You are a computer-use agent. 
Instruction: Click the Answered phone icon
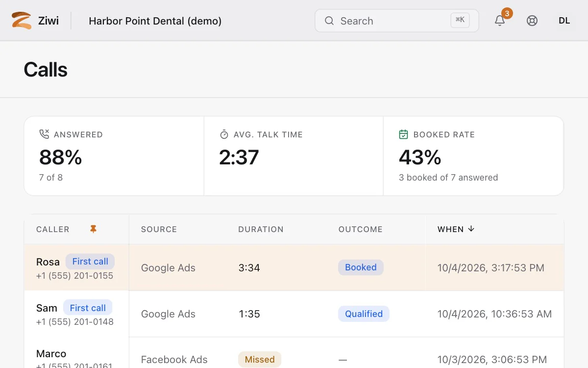[x=44, y=134]
